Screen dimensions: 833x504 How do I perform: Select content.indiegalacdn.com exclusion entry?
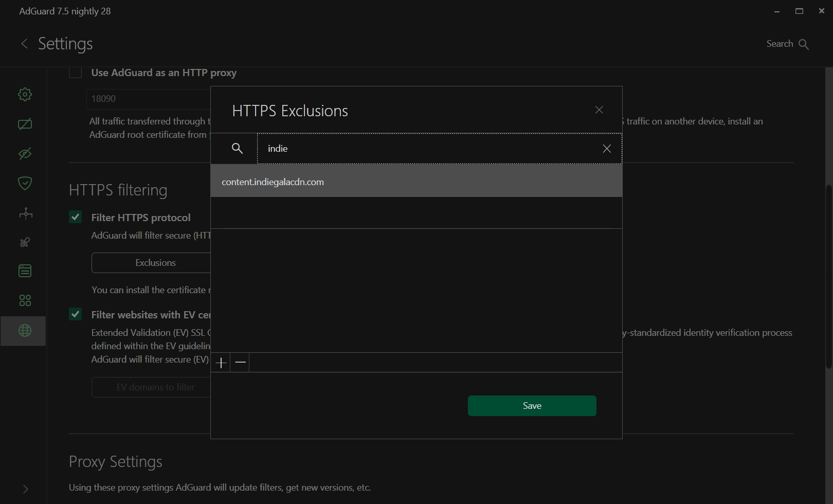[416, 181]
